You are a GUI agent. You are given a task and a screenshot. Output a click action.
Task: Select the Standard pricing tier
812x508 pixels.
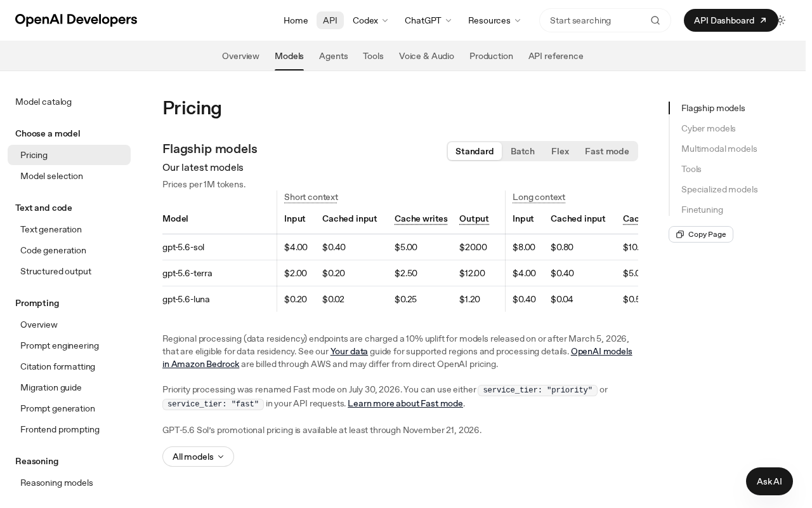(475, 151)
